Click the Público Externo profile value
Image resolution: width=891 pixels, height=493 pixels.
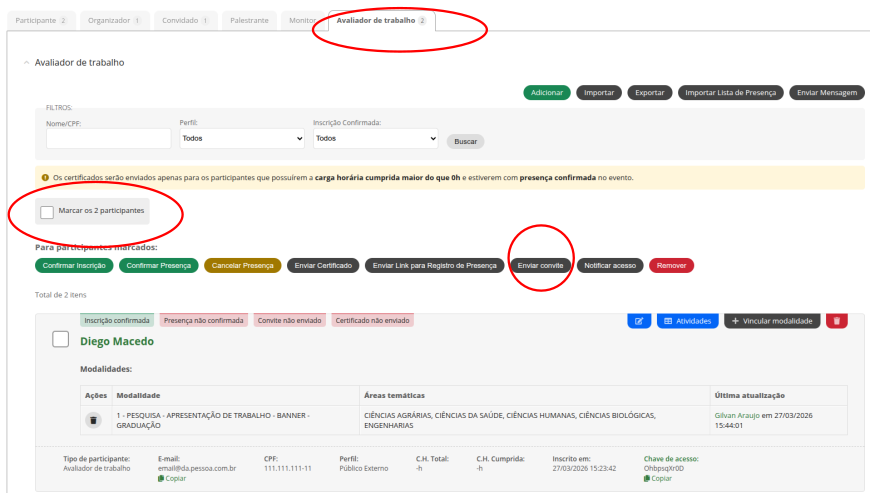click(364, 469)
